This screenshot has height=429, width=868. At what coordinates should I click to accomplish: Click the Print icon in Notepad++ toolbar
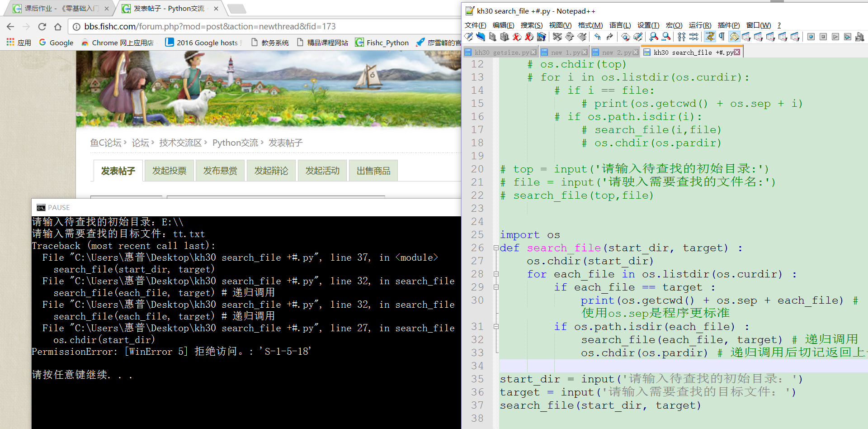(x=542, y=37)
